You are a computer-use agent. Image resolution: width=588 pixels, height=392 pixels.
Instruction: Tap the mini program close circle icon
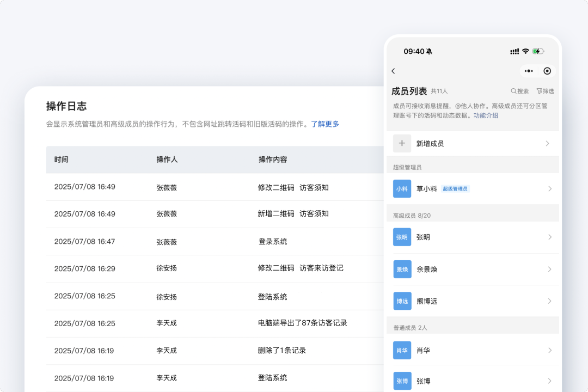(x=547, y=71)
